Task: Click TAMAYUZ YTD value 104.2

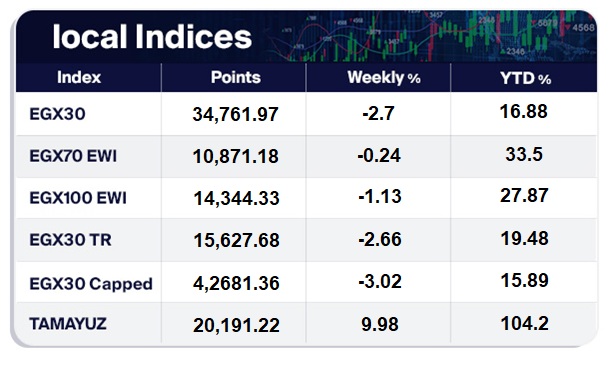Action: point(525,323)
